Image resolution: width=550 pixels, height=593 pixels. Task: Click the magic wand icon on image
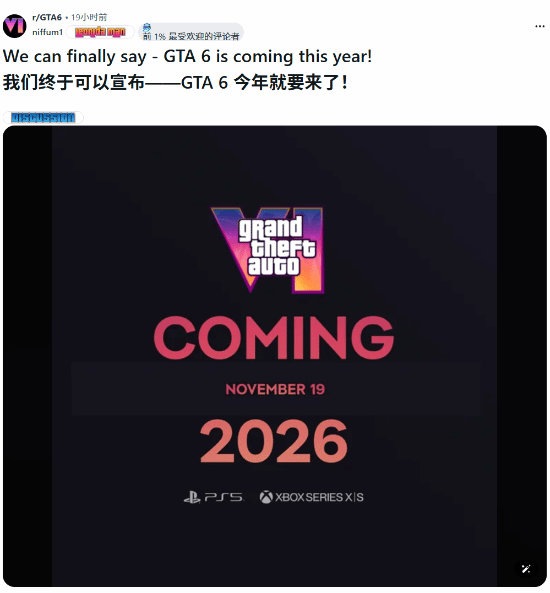coord(526,568)
